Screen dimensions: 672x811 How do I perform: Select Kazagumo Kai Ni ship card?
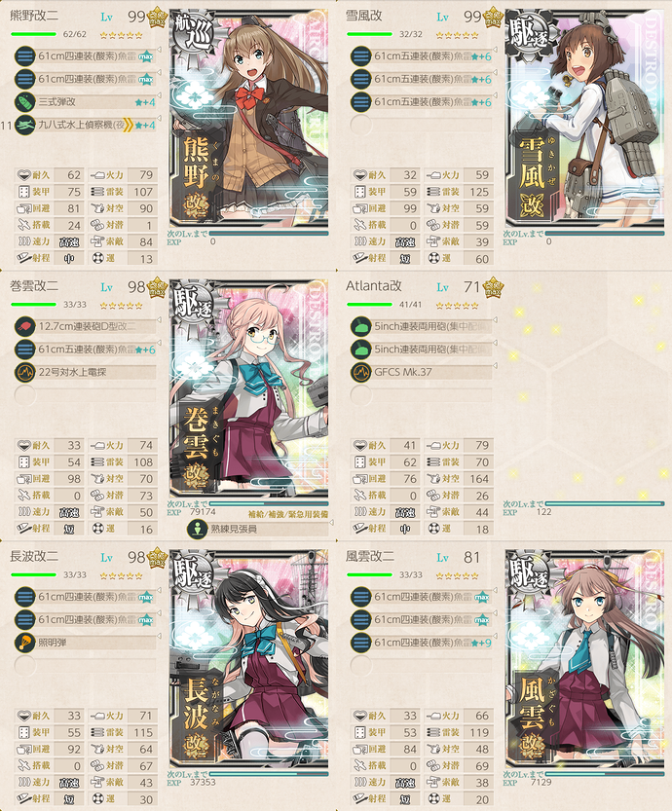[584, 659]
